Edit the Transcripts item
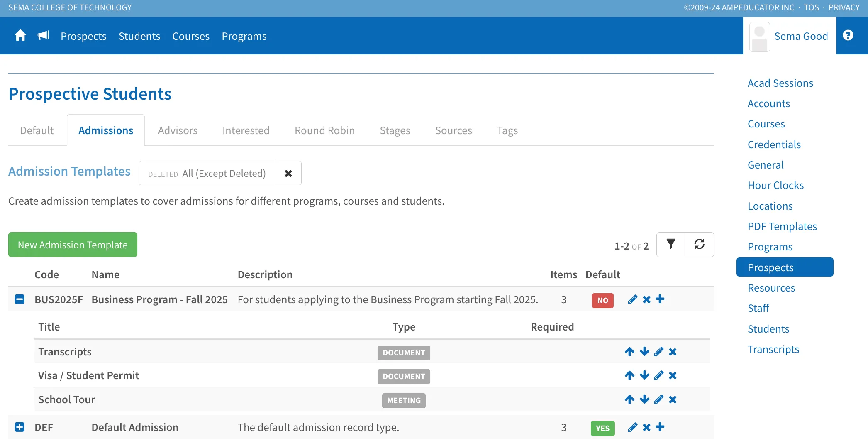Viewport: 868px width, 446px height. [659, 352]
